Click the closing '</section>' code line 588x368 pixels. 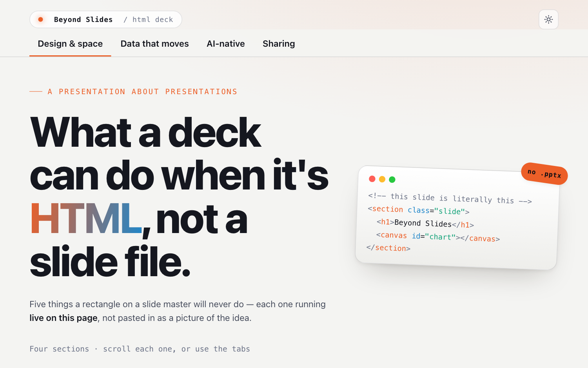point(388,248)
